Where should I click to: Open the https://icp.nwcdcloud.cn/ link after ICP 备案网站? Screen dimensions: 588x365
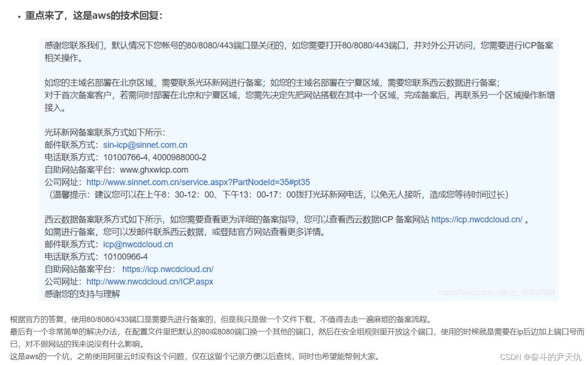tap(477, 220)
